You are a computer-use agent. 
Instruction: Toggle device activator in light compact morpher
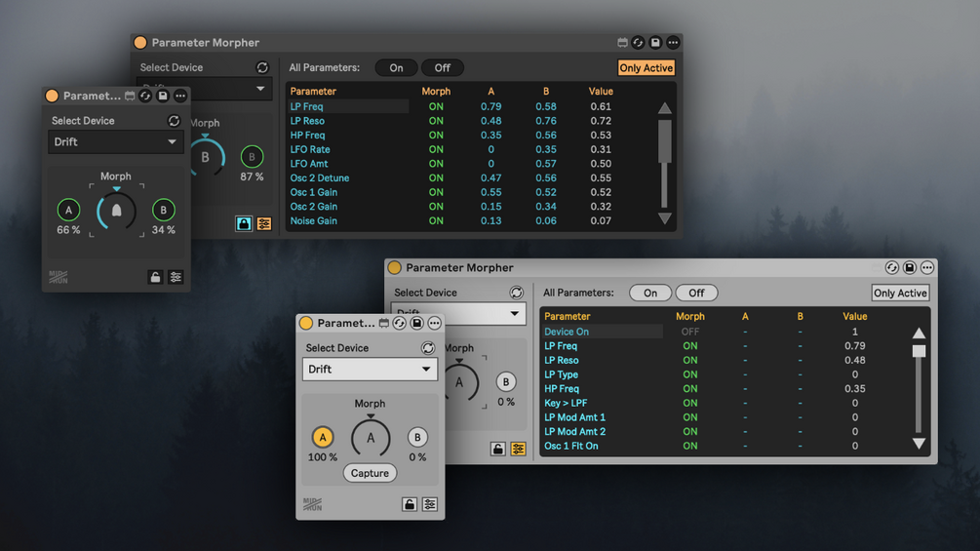[305, 323]
